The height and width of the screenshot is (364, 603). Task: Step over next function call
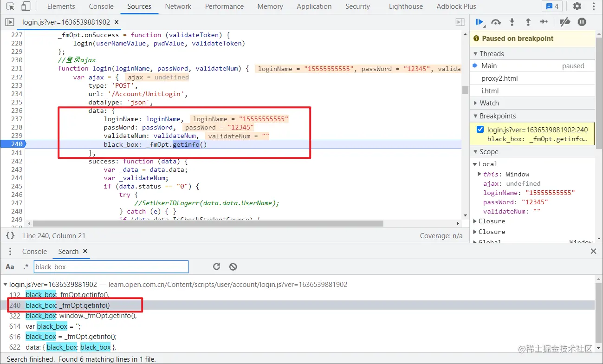(496, 22)
